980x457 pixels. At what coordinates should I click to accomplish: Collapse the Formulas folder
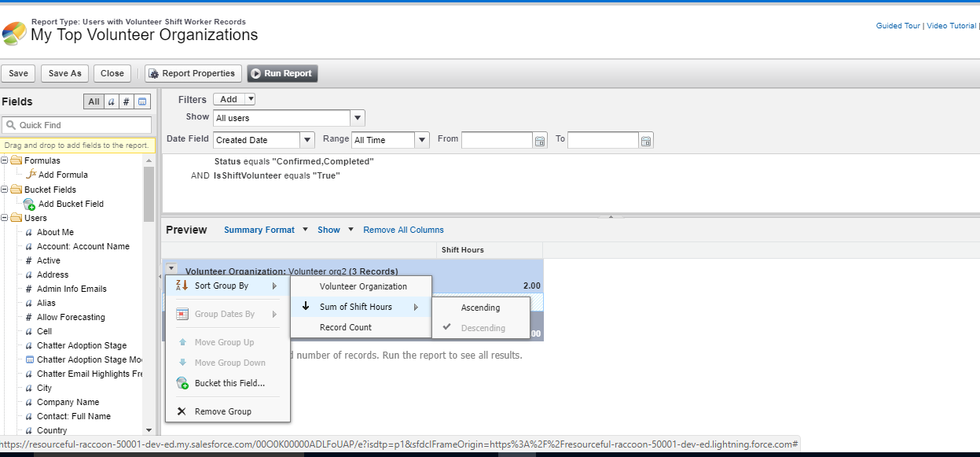pos(5,160)
